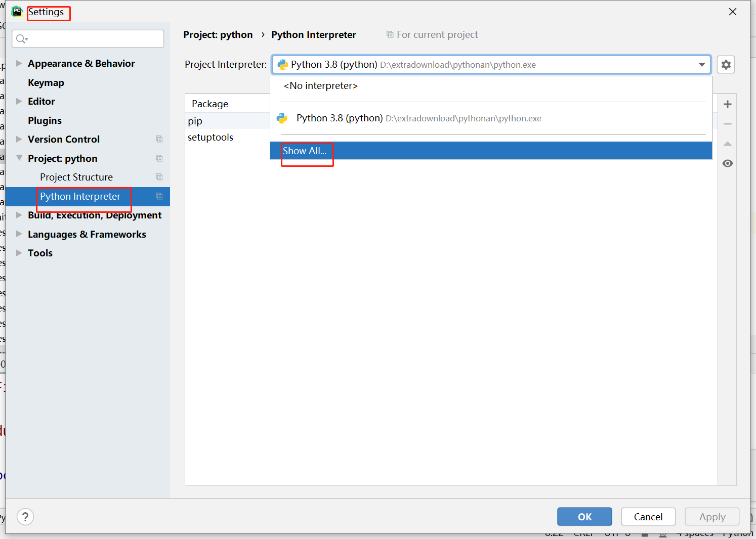Open the Keymap settings page
This screenshot has height=539, width=756.
46,82
